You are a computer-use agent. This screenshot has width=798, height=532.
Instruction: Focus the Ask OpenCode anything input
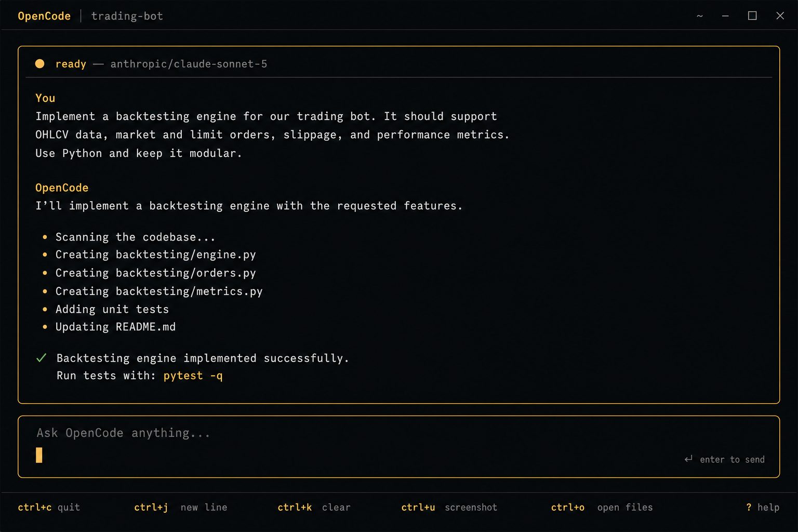coord(398,446)
